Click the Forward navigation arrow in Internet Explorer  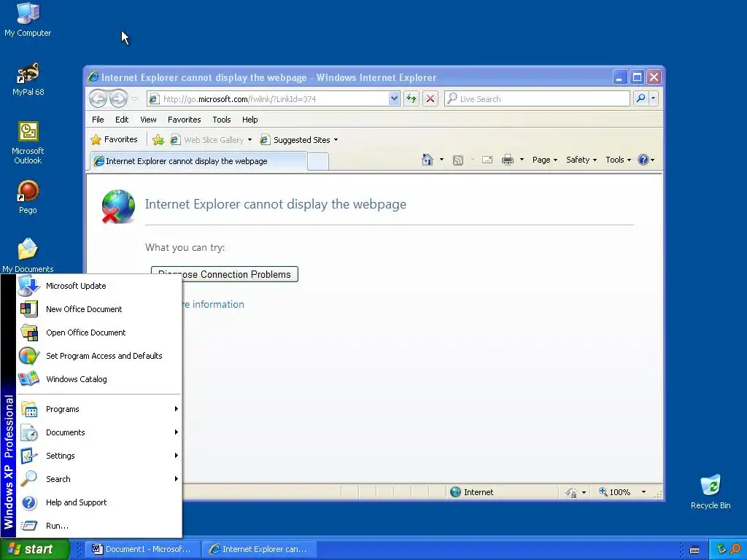tap(118, 99)
